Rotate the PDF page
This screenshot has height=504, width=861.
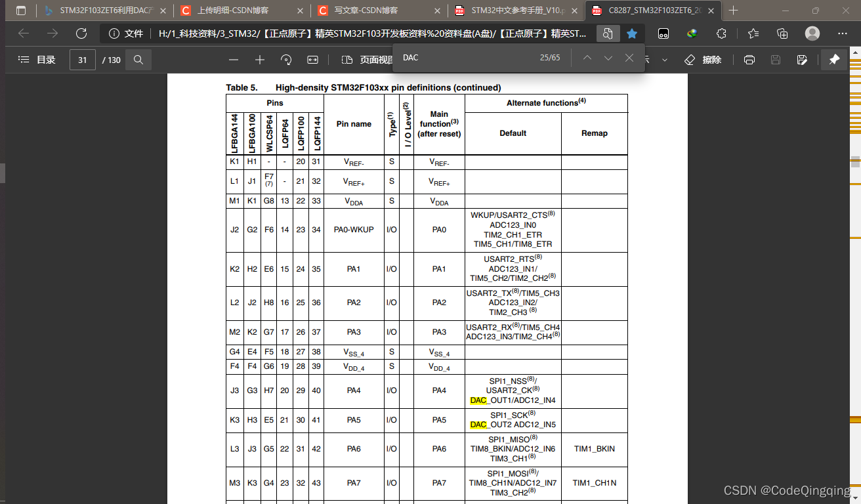(286, 60)
